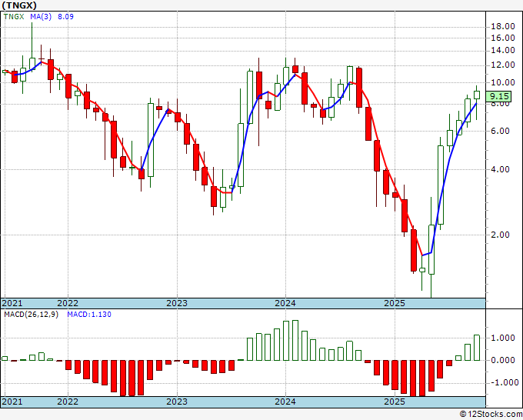The width and height of the screenshot is (523, 420).
Task: Click the 10.00 price axis label
Action: point(503,82)
